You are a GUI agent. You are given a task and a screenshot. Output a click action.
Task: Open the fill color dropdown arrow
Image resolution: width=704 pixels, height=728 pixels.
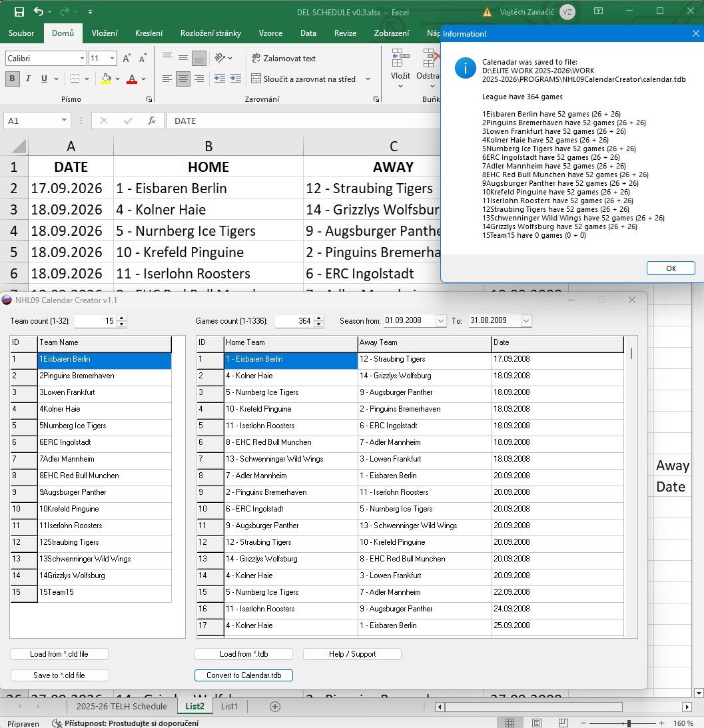pyautogui.click(x=117, y=79)
